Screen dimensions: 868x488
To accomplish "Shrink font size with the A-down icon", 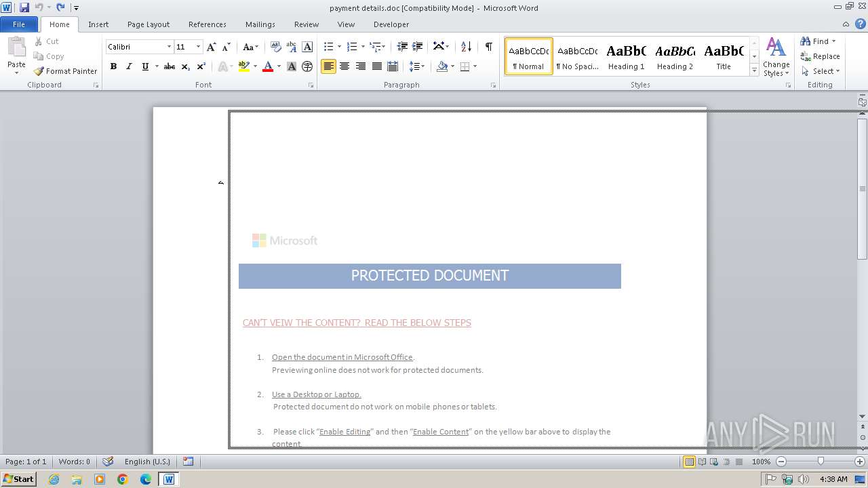I will (226, 47).
